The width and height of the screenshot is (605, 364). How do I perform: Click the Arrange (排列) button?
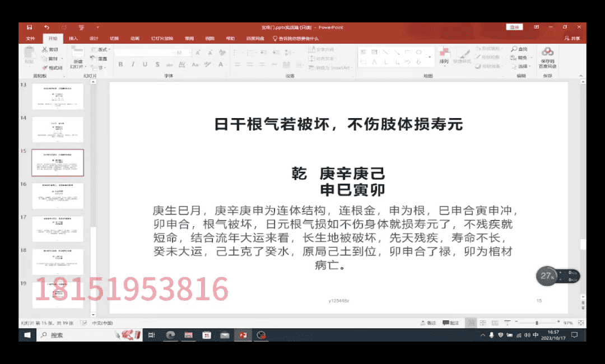444,56
